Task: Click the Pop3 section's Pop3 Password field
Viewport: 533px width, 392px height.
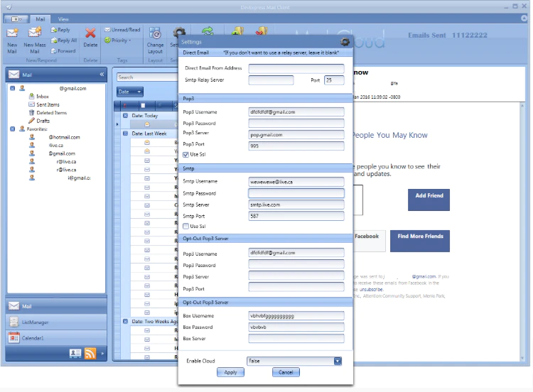Action: 296,124
